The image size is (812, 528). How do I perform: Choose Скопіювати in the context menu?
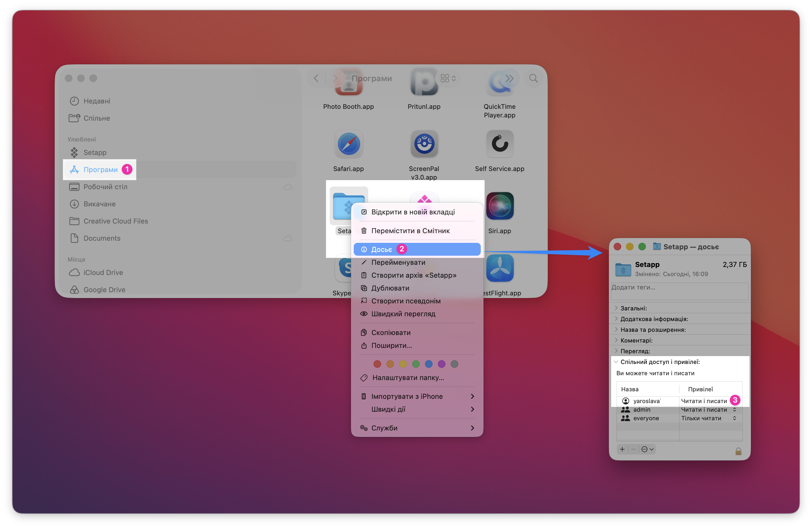pos(417,332)
